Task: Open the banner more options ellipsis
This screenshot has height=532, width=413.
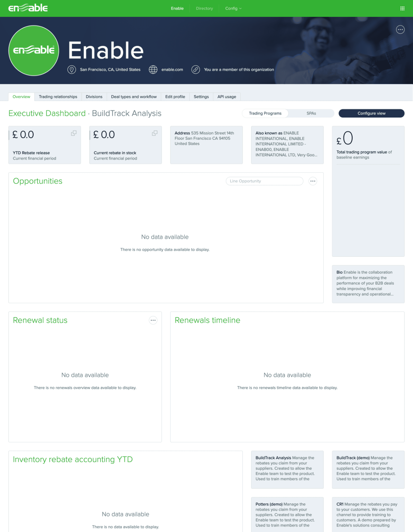Action: coord(400,30)
